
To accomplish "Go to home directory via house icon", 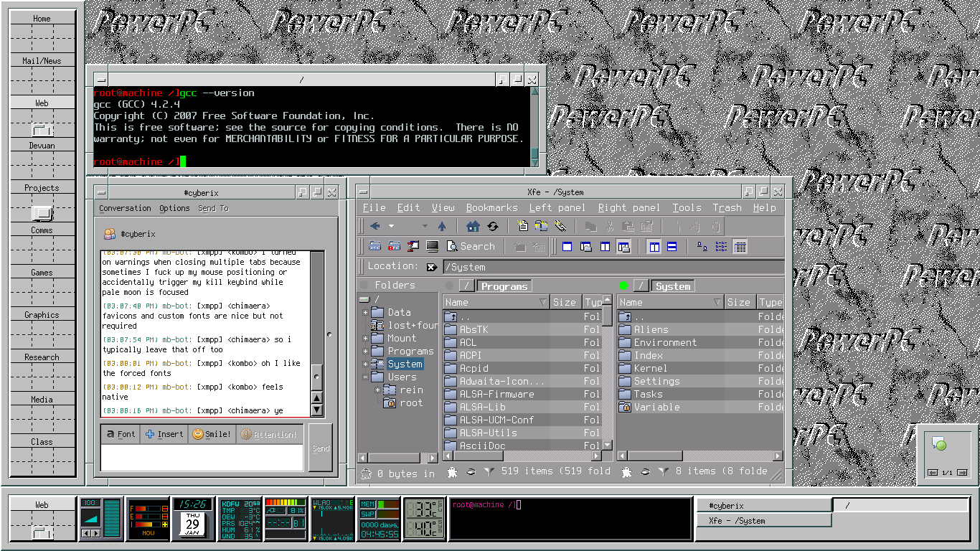I will [473, 227].
